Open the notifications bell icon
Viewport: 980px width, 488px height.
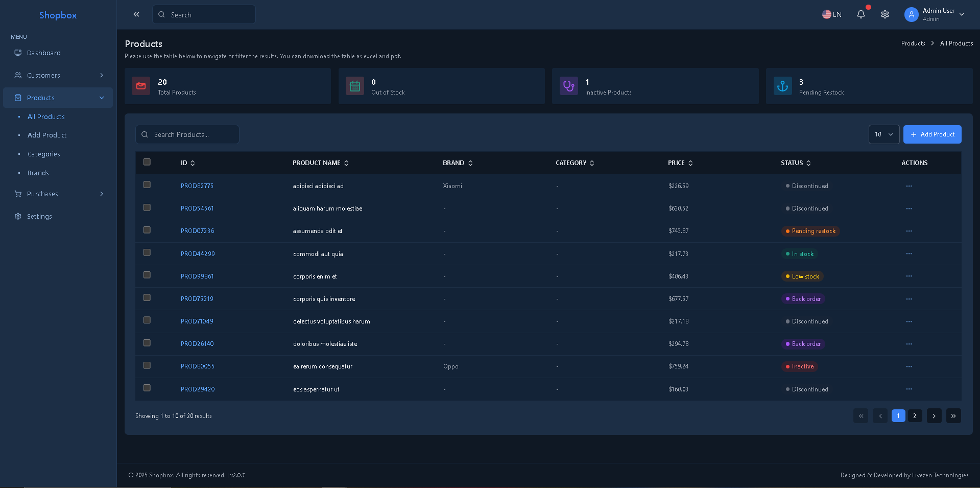click(x=861, y=14)
